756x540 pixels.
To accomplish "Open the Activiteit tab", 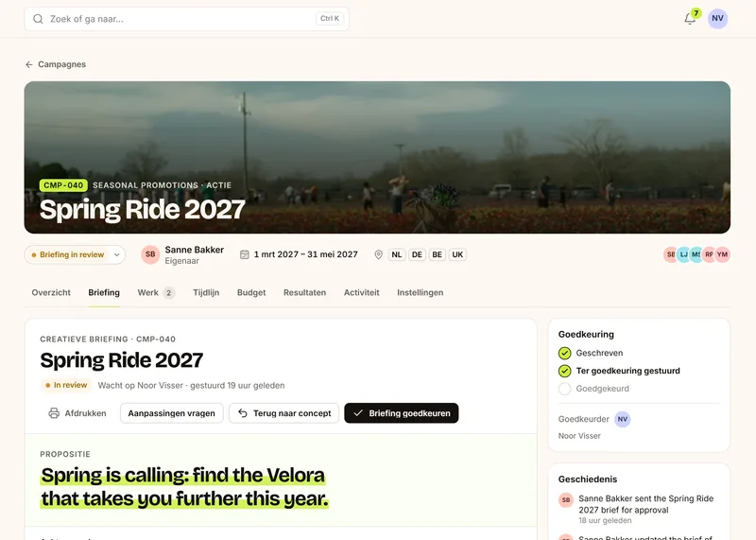I will click(x=362, y=292).
